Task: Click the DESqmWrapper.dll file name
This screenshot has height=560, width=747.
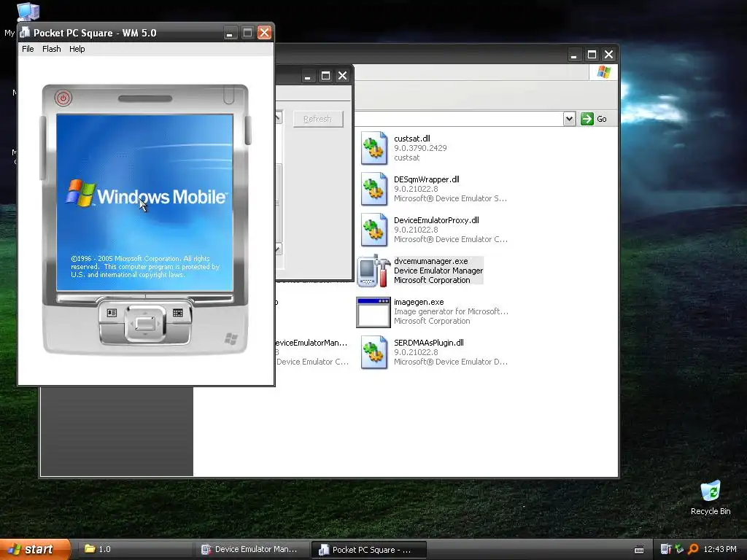Action: pyautogui.click(x=426, y=179)
